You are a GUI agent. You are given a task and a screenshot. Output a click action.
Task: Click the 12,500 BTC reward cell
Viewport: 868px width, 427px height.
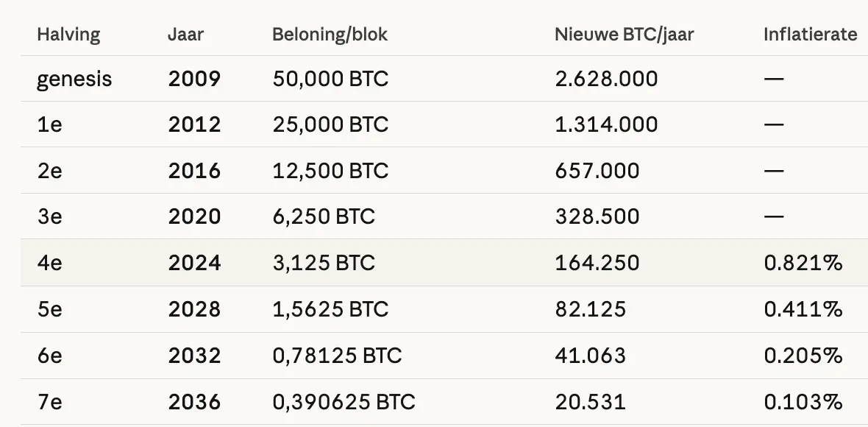point(330,171)
